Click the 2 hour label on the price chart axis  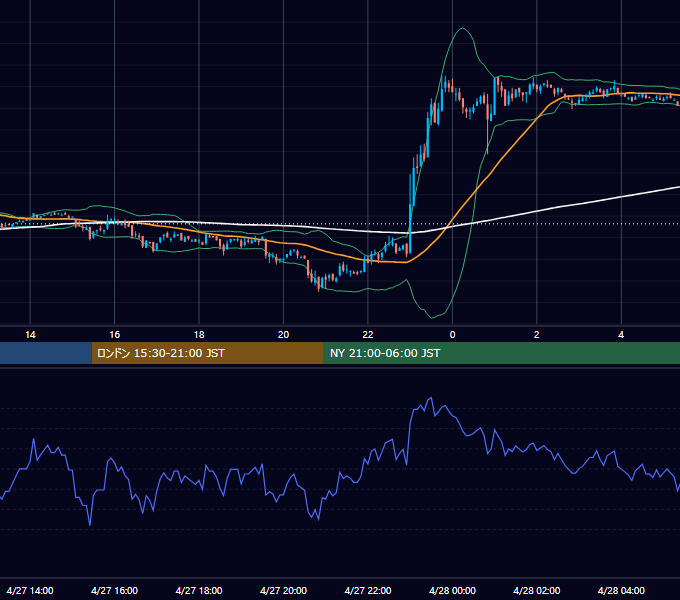[x=536, y=335]
